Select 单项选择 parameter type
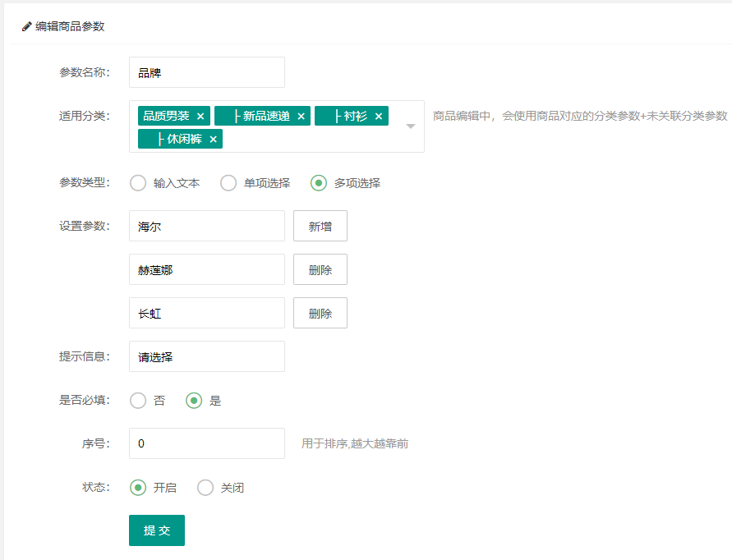Viewport: 732px width, 560px height. (228, 183)
